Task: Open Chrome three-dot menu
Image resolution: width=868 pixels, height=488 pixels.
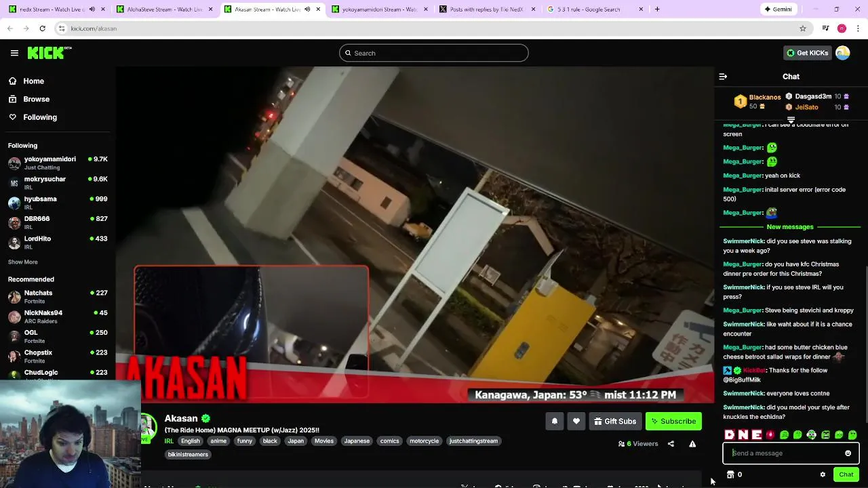Action: coord(859,28)
